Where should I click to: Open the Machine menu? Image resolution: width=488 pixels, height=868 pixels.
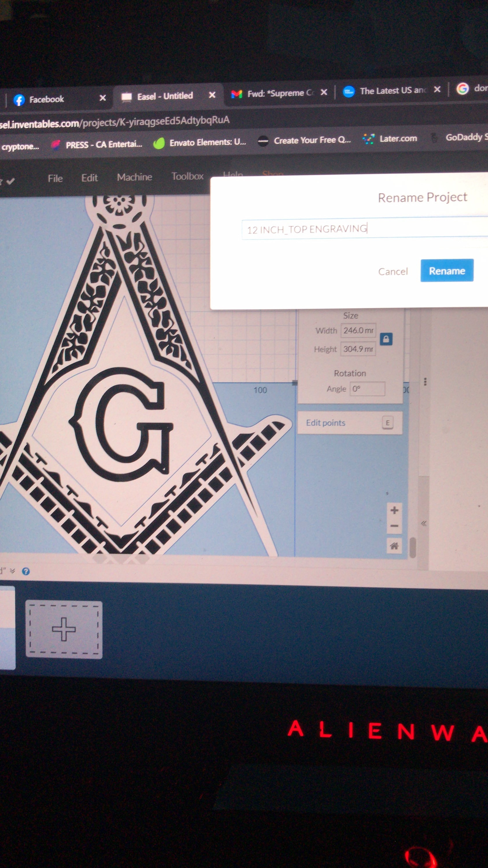coord(134,177)
